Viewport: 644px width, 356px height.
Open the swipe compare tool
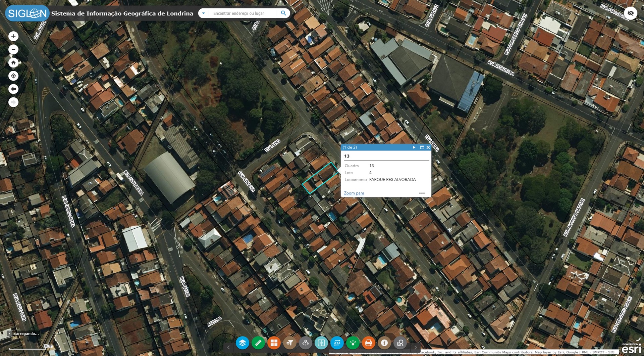pos(321,343)
